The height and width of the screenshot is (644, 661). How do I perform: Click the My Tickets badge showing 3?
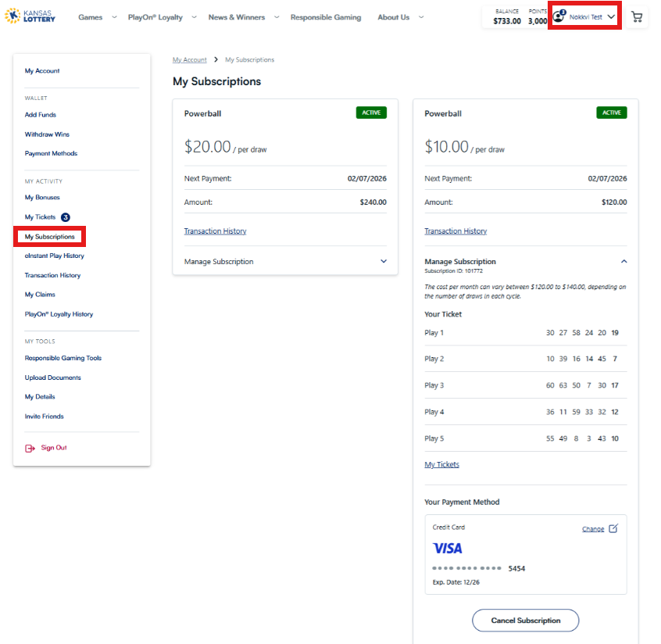coord(66,217)
